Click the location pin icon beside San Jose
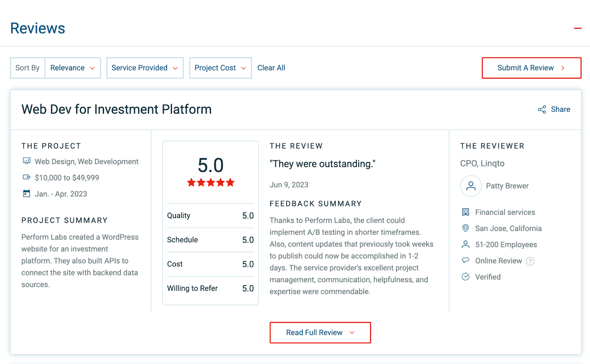 tap(466, 228)
